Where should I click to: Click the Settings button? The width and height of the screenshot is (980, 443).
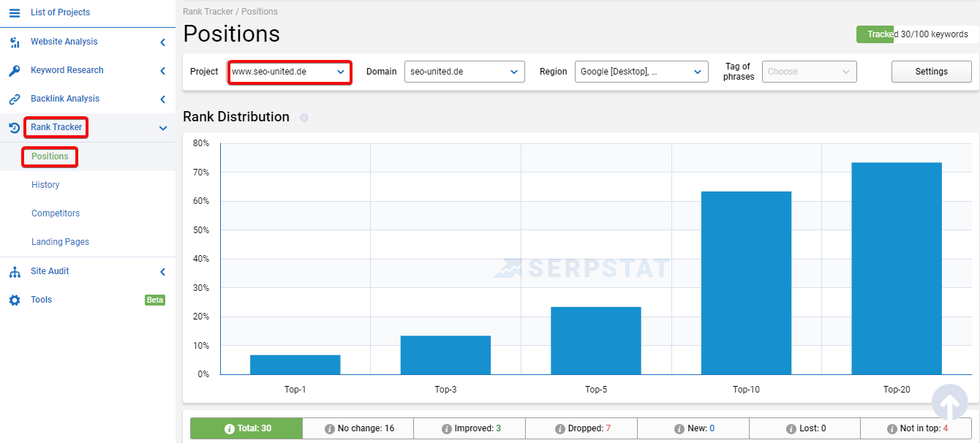tap(932, 72)
